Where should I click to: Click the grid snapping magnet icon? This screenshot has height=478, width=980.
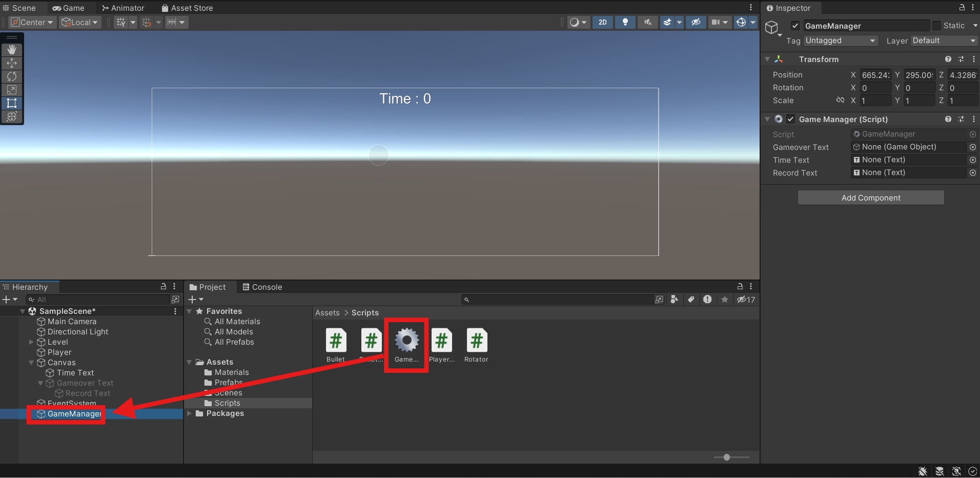pos(147,22)
